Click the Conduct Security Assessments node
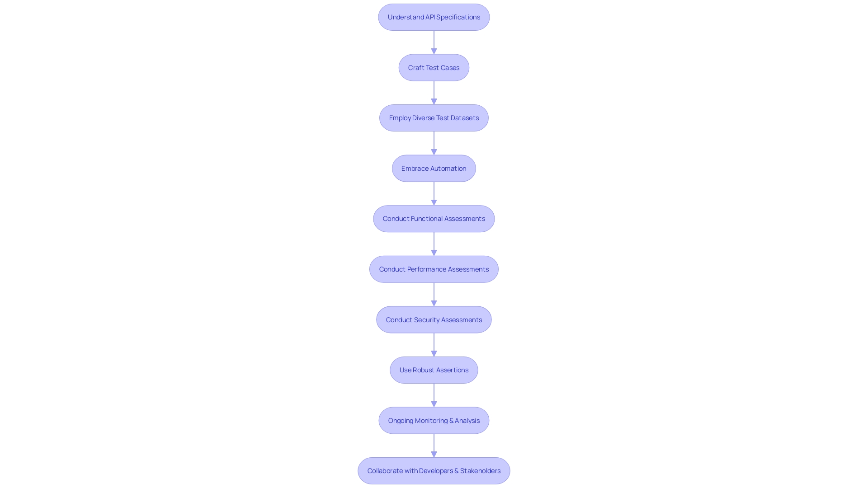The width and height of the screenshot is (868, 488). [x=434, y=319]
